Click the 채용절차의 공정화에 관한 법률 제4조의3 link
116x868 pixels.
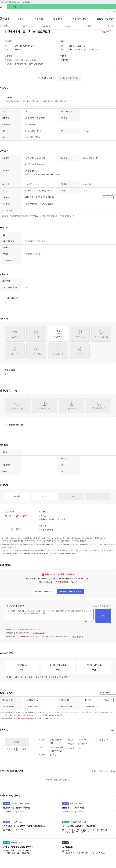(92, 538)
